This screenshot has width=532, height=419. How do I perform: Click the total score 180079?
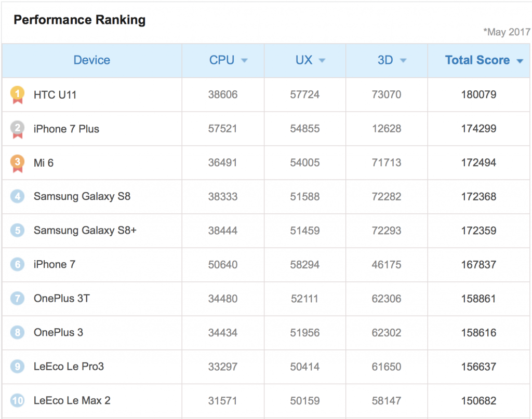(x=478, y=94)
